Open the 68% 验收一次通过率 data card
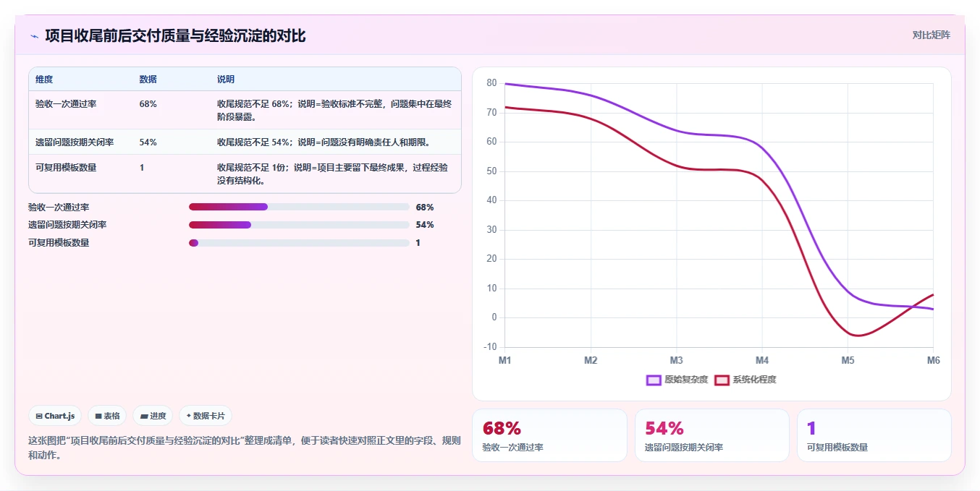This screenshot has height=491, width=980. tap(549, 435)
